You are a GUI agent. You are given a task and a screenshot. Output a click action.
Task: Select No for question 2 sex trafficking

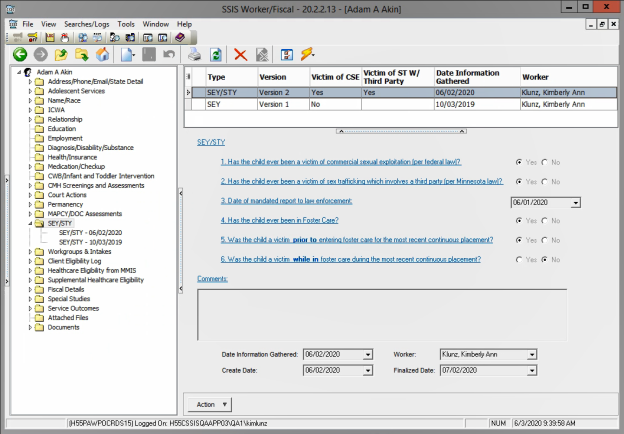click(x=544, y=181)
